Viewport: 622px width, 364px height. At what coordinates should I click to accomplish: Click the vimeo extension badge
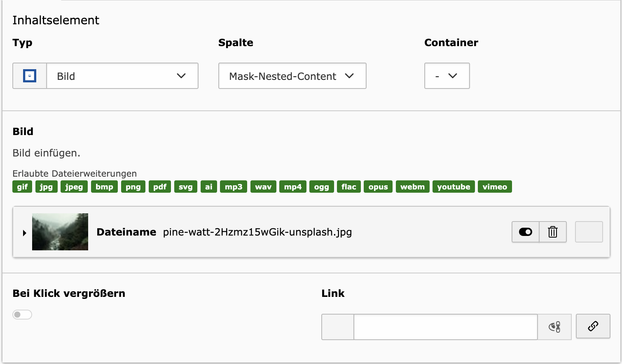pos(495,187)
